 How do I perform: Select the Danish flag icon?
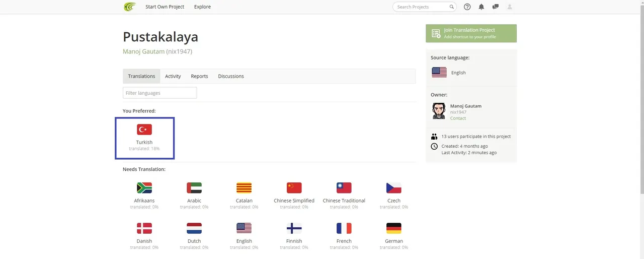144,228
